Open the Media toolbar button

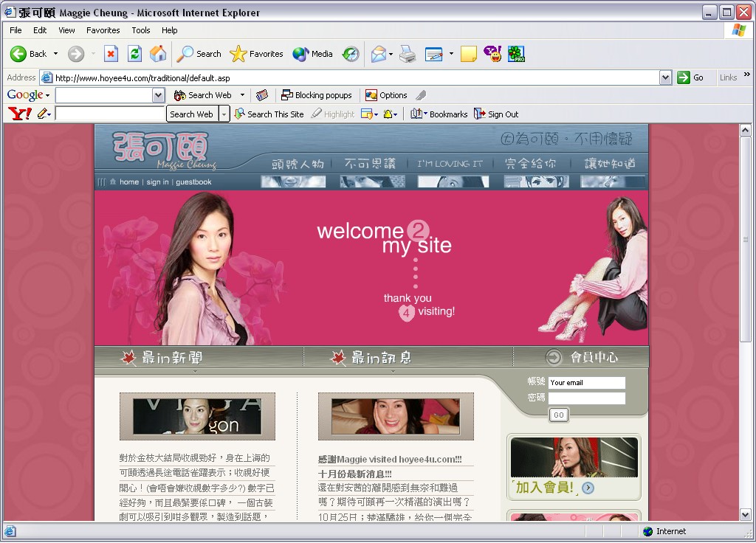pos(312,54)
